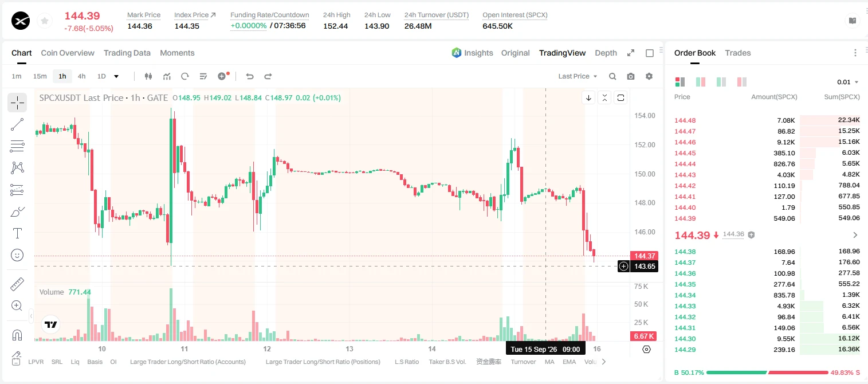Image resolution: width=868 pixels, height=384 pixels.
Task: Collapse panes with the chart legend arrows icon
Action: pos(604,97)
